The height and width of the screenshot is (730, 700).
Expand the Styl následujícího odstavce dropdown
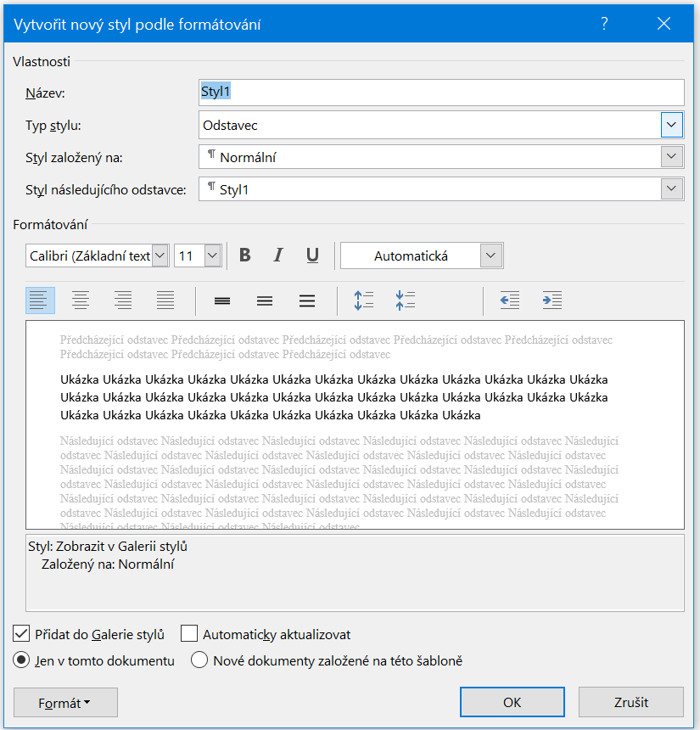(671, 188)
